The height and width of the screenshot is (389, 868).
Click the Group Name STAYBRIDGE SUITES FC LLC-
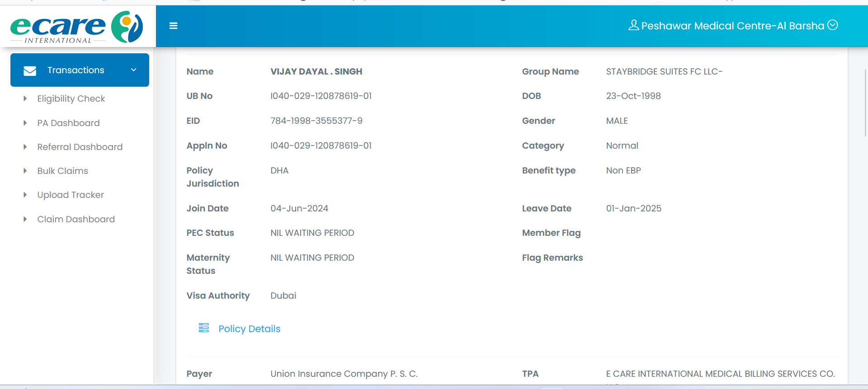pos(664,71)
